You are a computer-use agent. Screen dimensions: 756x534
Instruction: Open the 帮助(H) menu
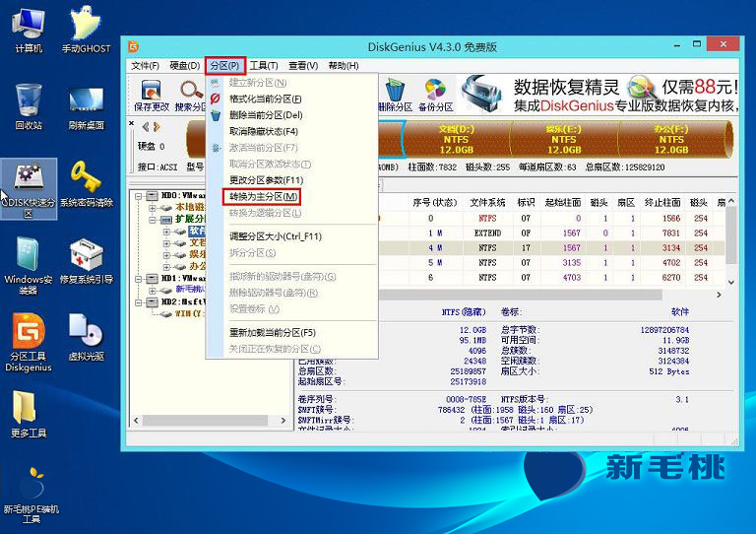point(344,66)
